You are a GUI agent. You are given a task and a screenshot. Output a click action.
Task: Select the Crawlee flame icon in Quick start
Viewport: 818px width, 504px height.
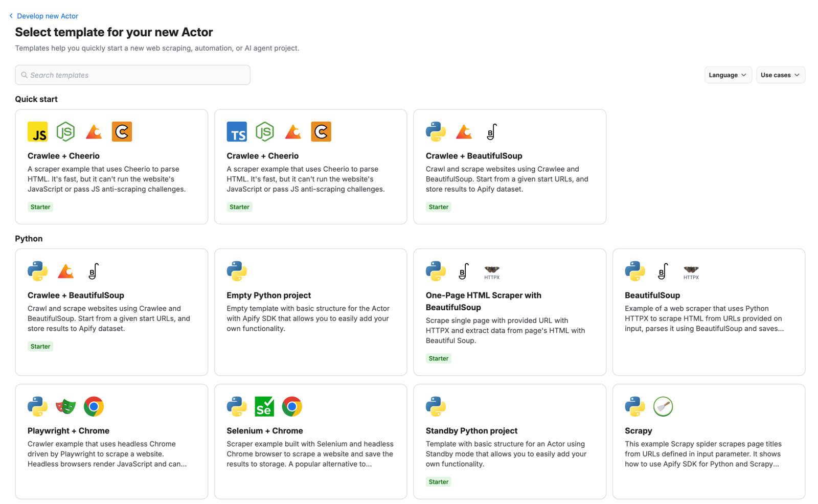94,131
